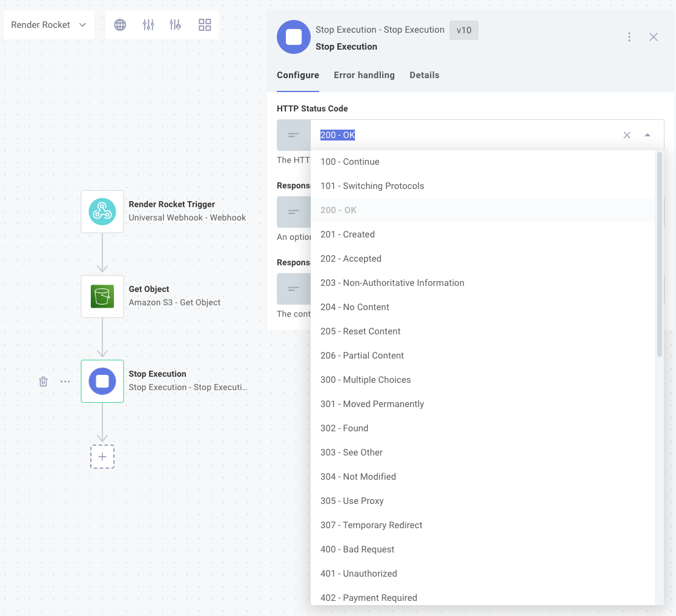Select the Render Rocket Trigger webhook node icon
The height and width of the screenshot is (616, 676).
pyautogui.click(x=102, y=211)
